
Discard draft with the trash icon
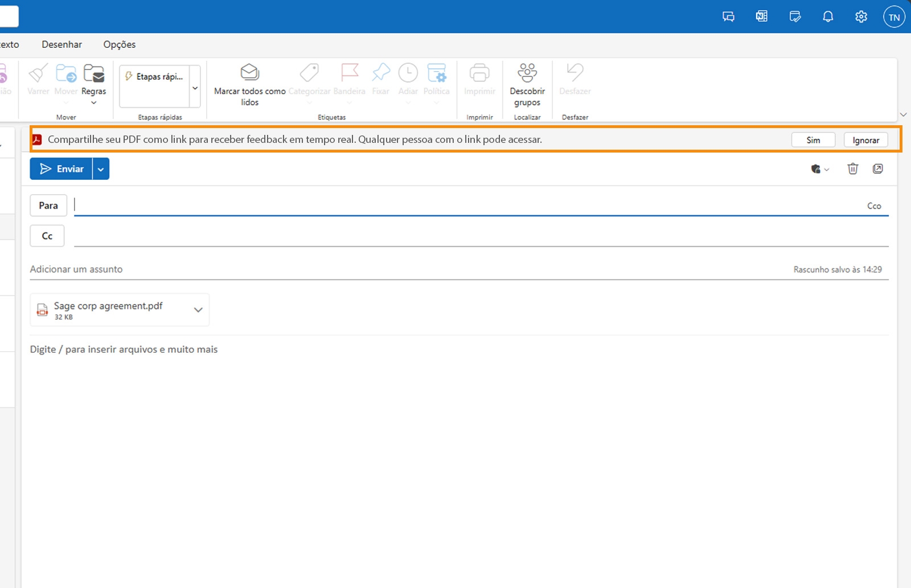852,168
